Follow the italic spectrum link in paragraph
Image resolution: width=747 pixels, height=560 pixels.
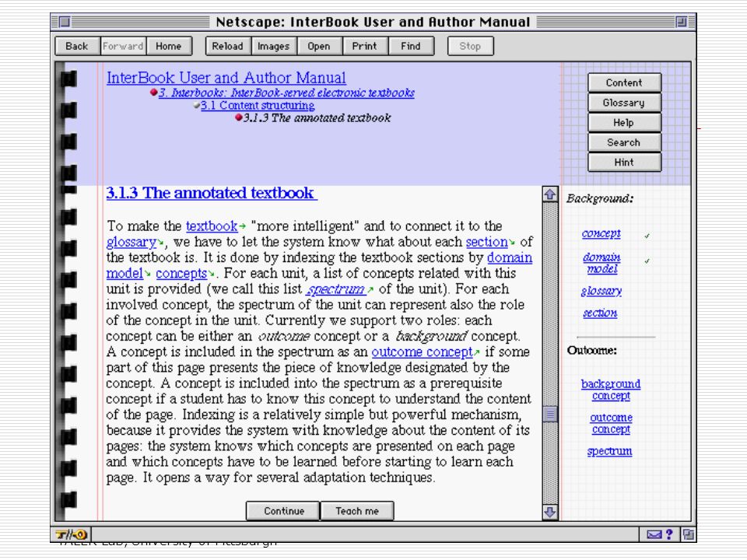coord(335,289)
